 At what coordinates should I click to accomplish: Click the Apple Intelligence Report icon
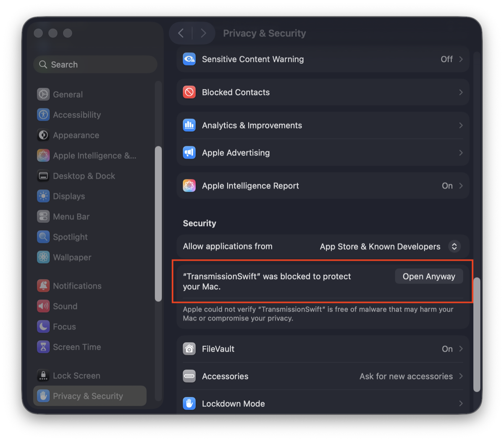pyautogui.click(x=189, y=185)
